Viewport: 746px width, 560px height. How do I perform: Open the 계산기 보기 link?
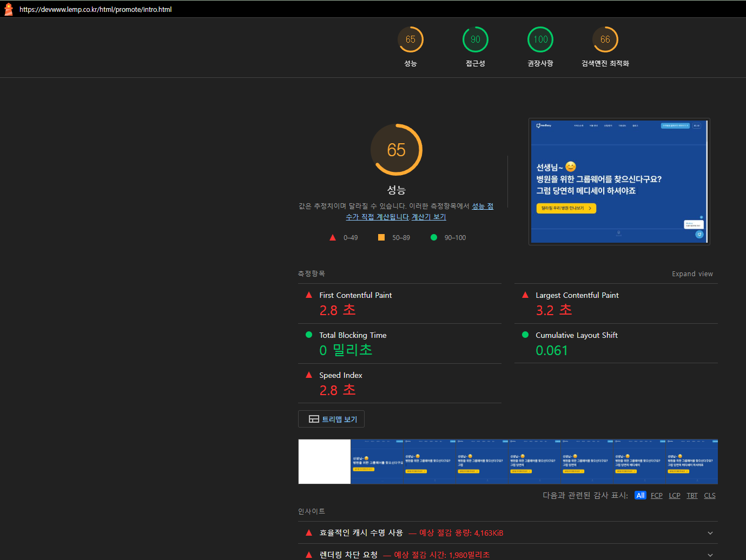pos(429,217)
